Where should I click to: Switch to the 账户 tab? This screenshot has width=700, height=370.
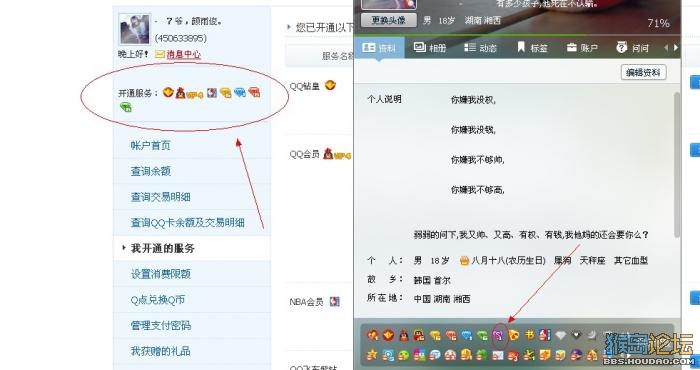582,48
